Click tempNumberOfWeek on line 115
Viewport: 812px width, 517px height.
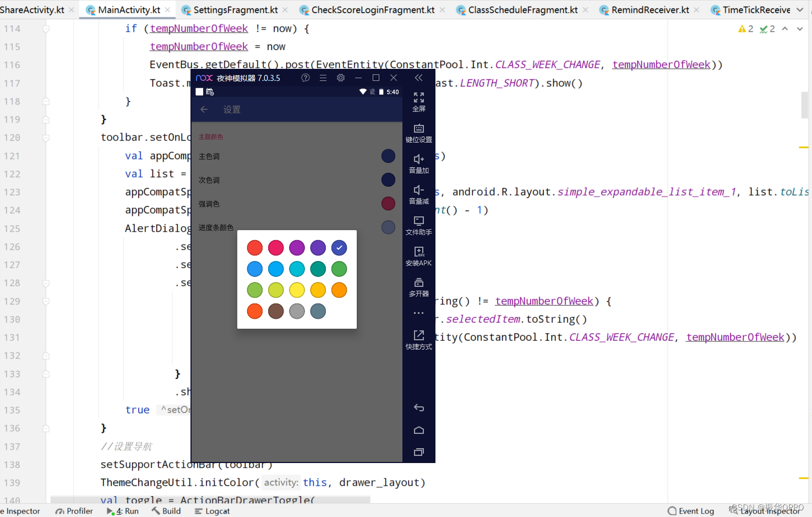pyautogui.click(x=199, y=47)
